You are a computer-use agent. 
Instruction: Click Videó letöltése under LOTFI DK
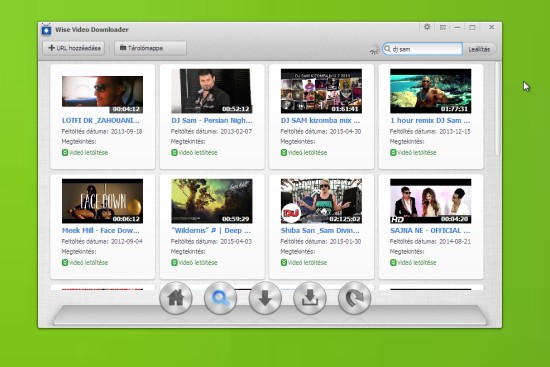[x=88, y=153]
